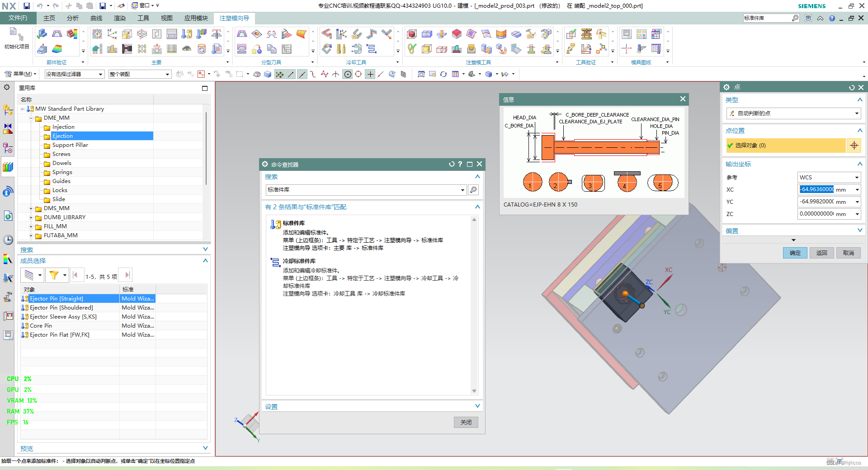Click the Point Dialog crosshair icon
Viewport: 868px width, 470px height.
click(x=854, y=146)
